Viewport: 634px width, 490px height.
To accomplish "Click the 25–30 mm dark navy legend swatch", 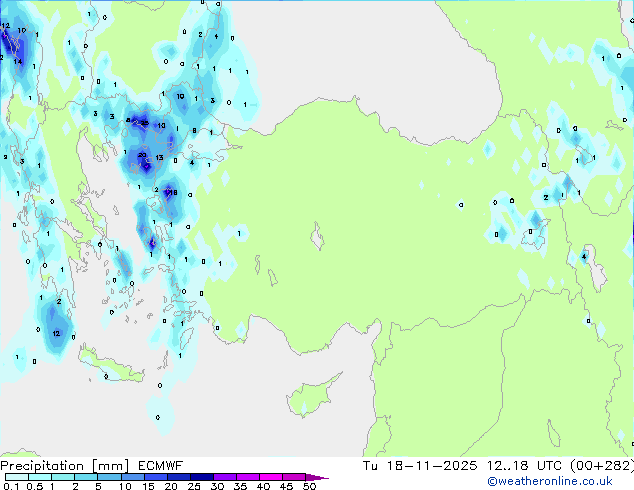I will point(202,477).
